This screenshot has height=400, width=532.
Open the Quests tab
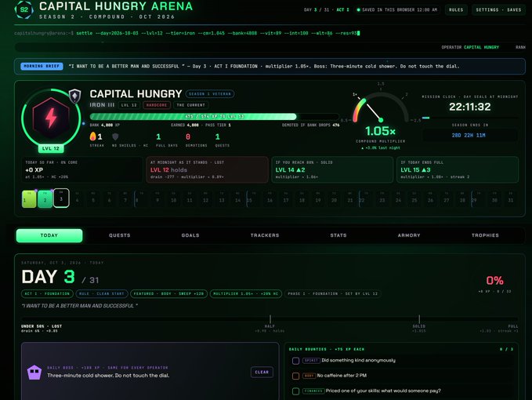(119, 235)
